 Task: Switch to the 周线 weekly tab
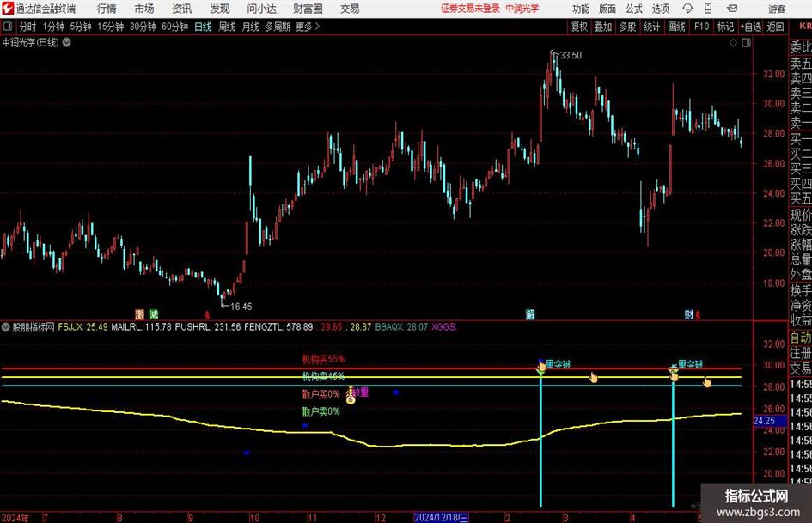click(227, 27)
